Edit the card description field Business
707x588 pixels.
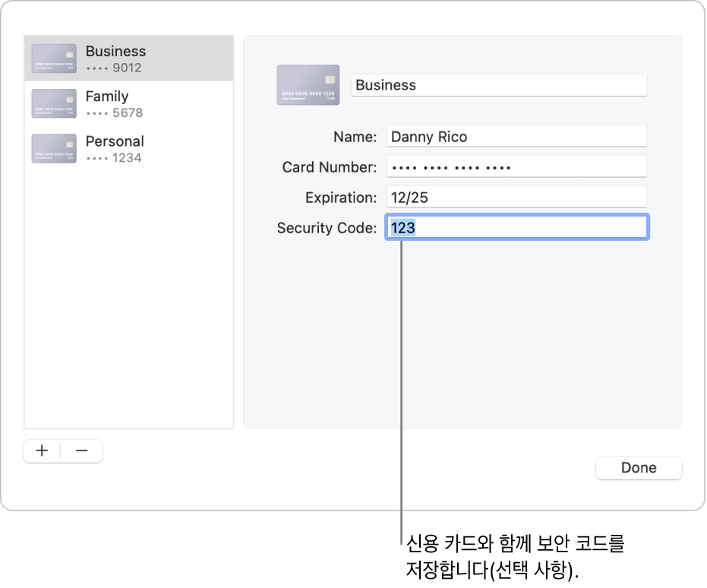click(x=499, y=85)
